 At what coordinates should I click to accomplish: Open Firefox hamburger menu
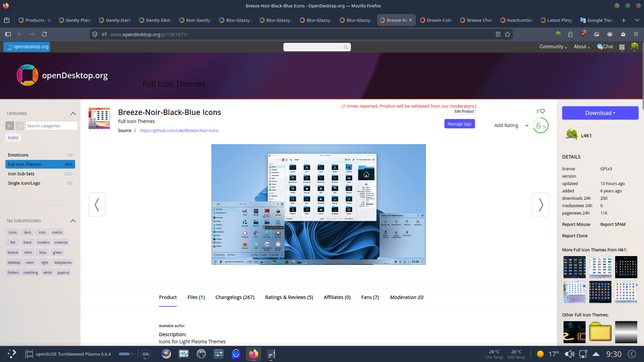pos(636,34)
